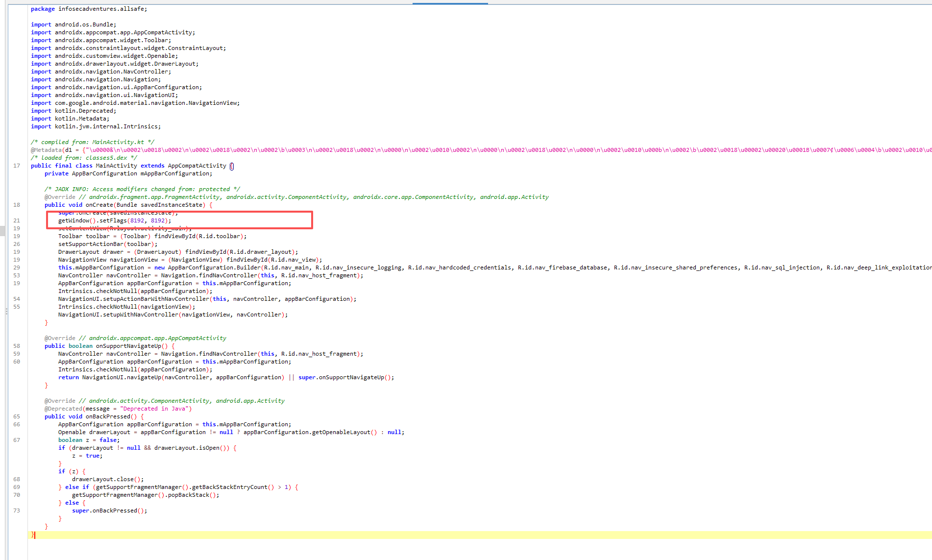Image resolution: width=932 pixels, height=560 pixels.
Task: Click the @Metadata annotation
Action: [46, 150]
